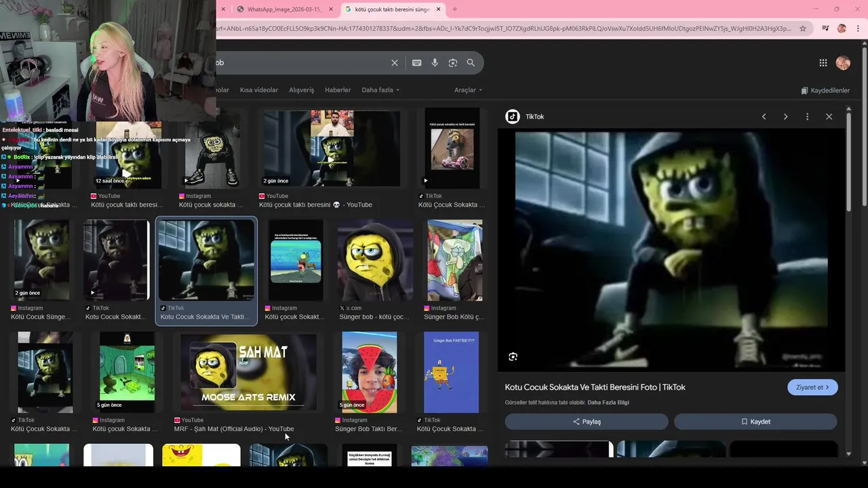This screenshot has width=868, height=488.
Task: Select the kötü çocuk taktı beresini tab
Action: tap(392, 9)
